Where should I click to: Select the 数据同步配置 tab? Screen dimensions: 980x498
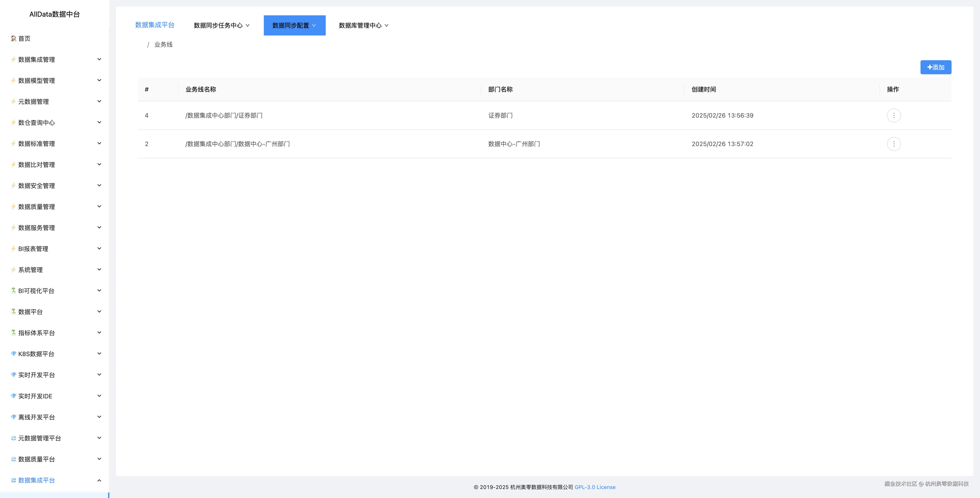pos(294,25)
